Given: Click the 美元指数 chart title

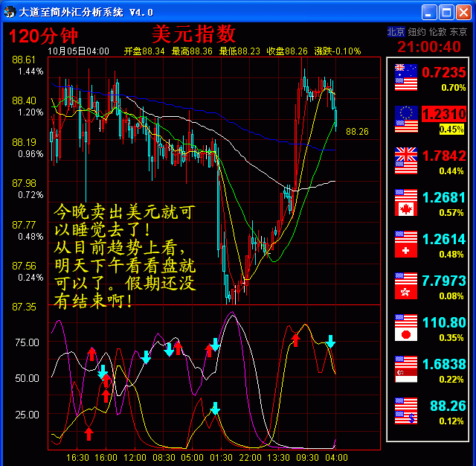Looking at the screenshot, I should [193, 33].
